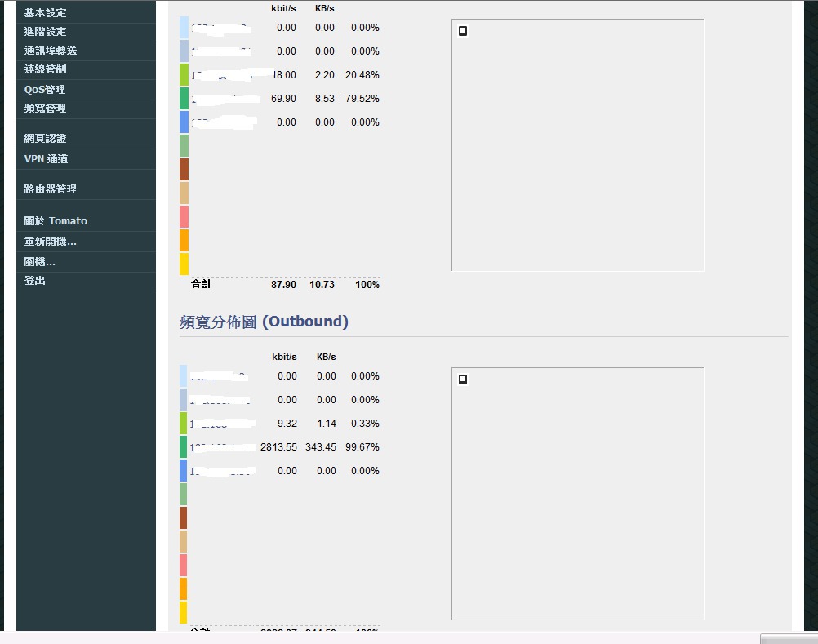The width and height of the screenshot is (818, 644).
Task: Click swatch beside 20.48% row
Action: coord(184,74)
